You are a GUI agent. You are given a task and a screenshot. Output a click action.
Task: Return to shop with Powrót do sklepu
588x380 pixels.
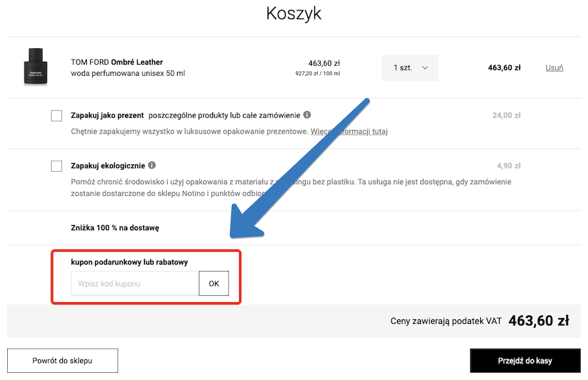(x=62, y=360)
